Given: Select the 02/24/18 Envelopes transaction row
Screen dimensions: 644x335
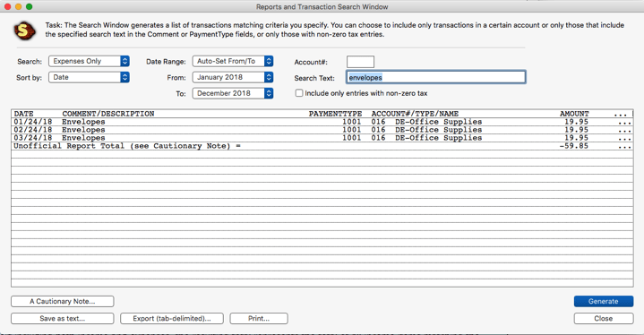Looking at the screenshot, I should click(322, 130).
